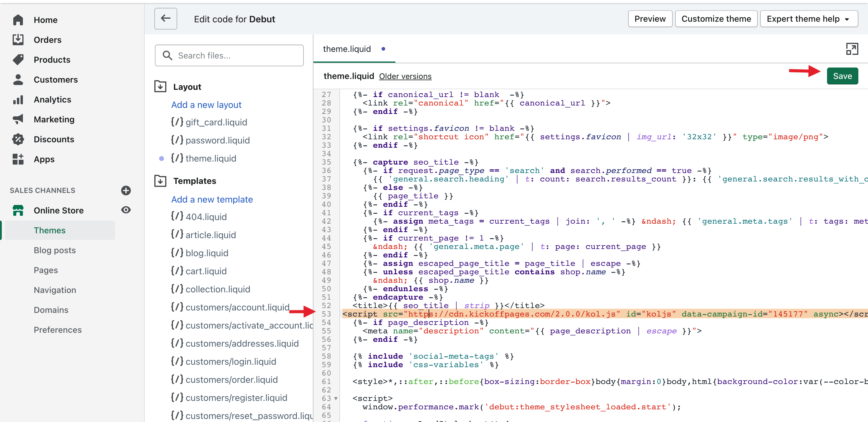Open customers/addresses.liquid template
Image resolution: width=868 pixels, height=422 pixels.
[235, 343]
